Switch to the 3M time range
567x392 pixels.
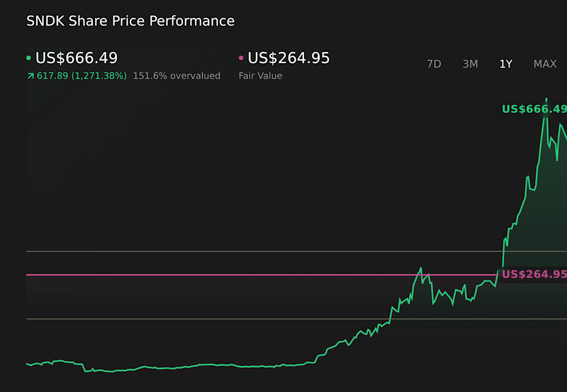pyautogui.click(x=470, y=64)
